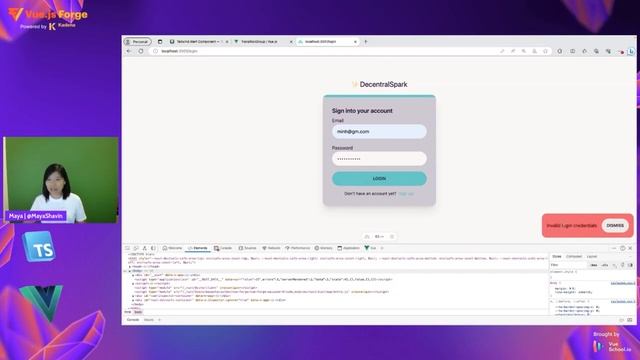This screenshot has height=360, width=640.
Task: Switch to the Computed pane
Action: click(574, 256)
